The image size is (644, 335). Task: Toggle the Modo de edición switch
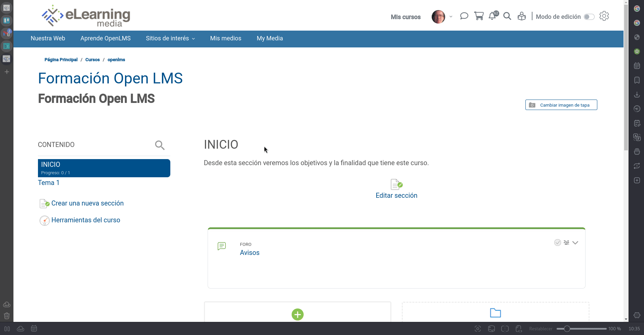point(589,17)
